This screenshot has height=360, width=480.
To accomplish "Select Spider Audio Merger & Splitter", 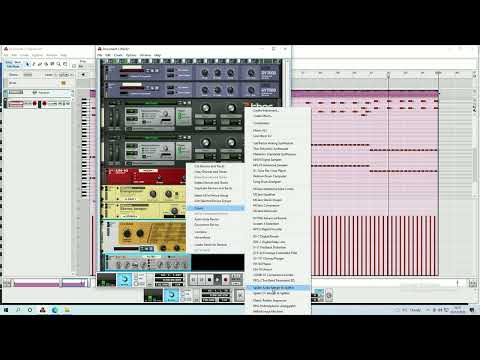I will [x=278, y=287].
